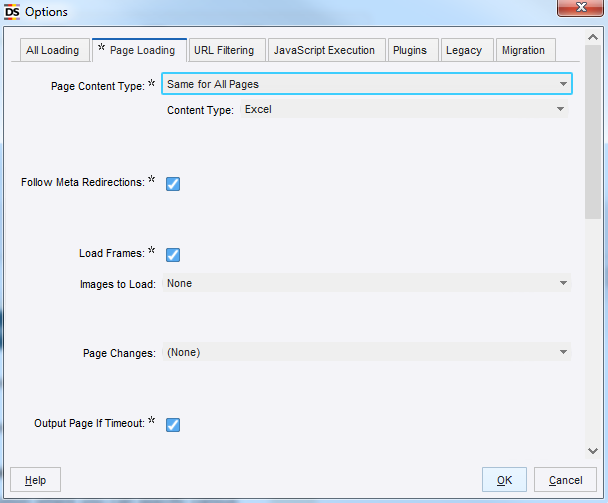Click the scrollbar up arrow

[593, 37]
